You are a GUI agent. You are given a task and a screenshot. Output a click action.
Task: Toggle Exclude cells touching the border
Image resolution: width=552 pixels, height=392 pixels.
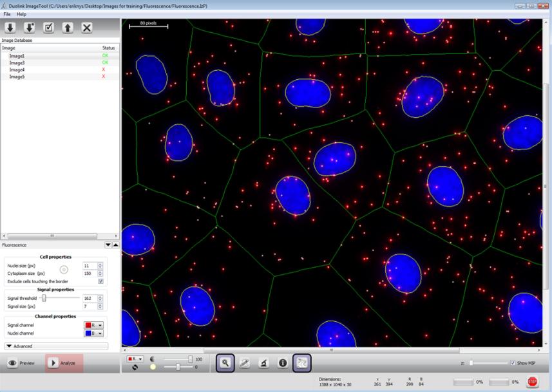[x=100, y=281]
